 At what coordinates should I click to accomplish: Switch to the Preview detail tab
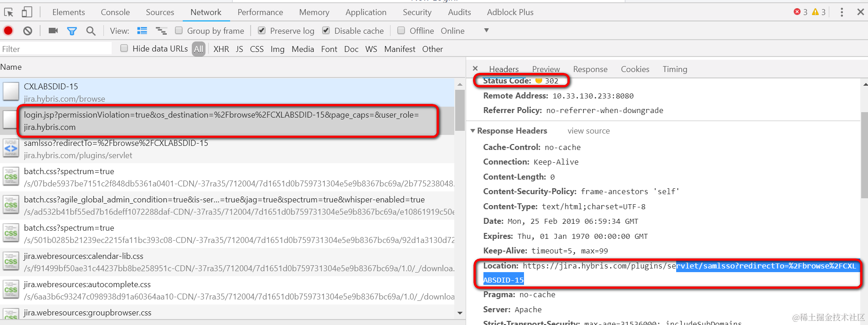coord(546,69)
